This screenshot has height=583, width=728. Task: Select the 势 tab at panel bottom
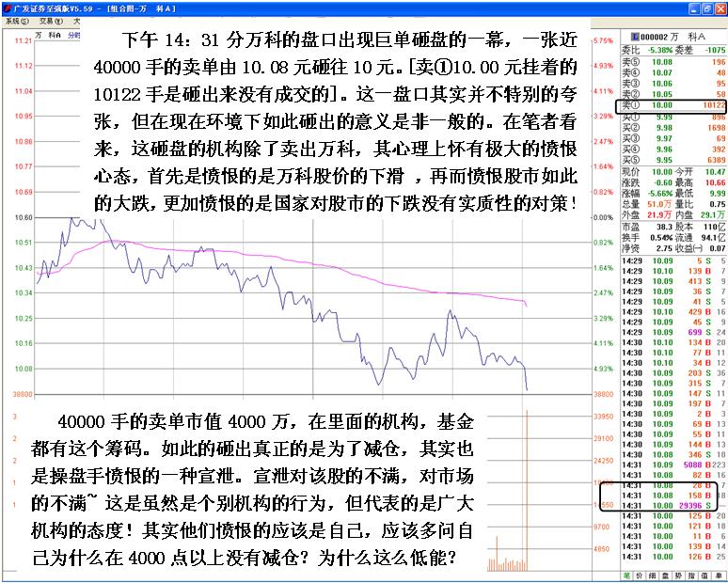click(x=677, y=575)
